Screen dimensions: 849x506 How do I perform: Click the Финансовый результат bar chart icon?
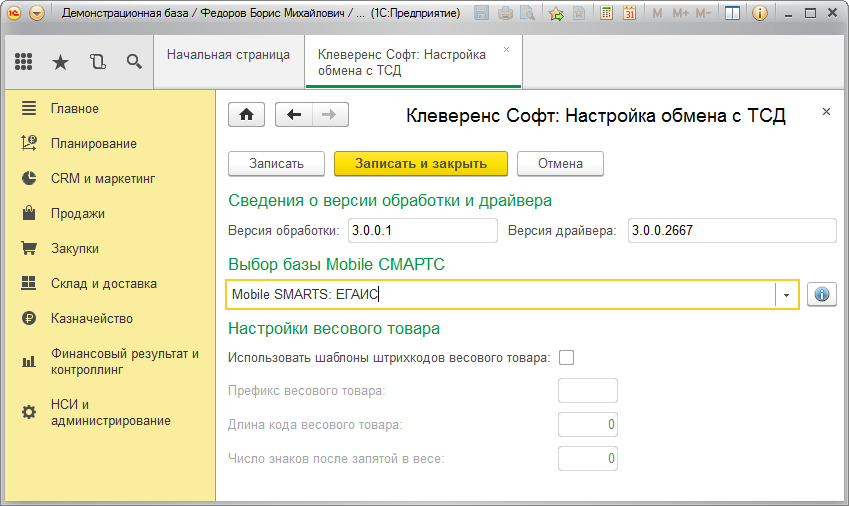pos(29,361)
